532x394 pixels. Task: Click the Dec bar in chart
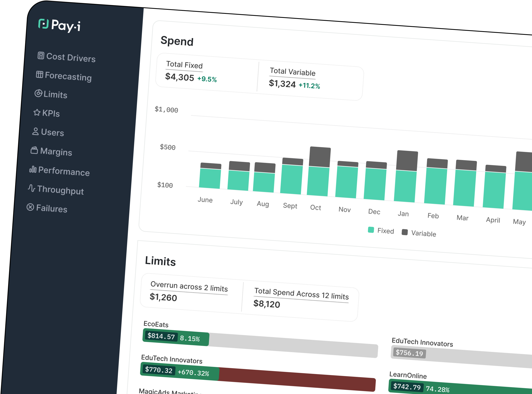point(375,181)
